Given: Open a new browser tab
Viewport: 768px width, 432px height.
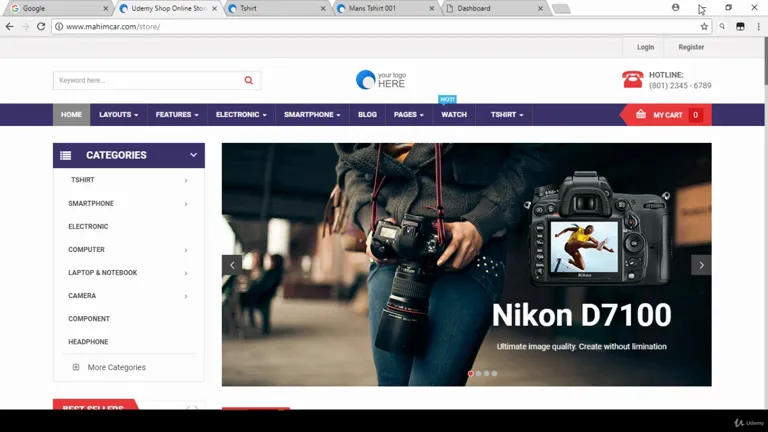Looking at the screenshot, I should click(561, 9).
